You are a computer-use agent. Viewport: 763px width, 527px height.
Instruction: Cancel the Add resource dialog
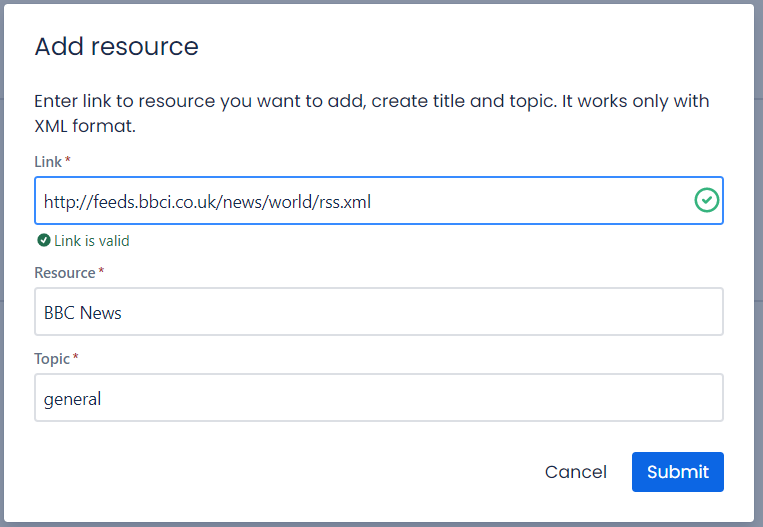click(x=575, y=472)
